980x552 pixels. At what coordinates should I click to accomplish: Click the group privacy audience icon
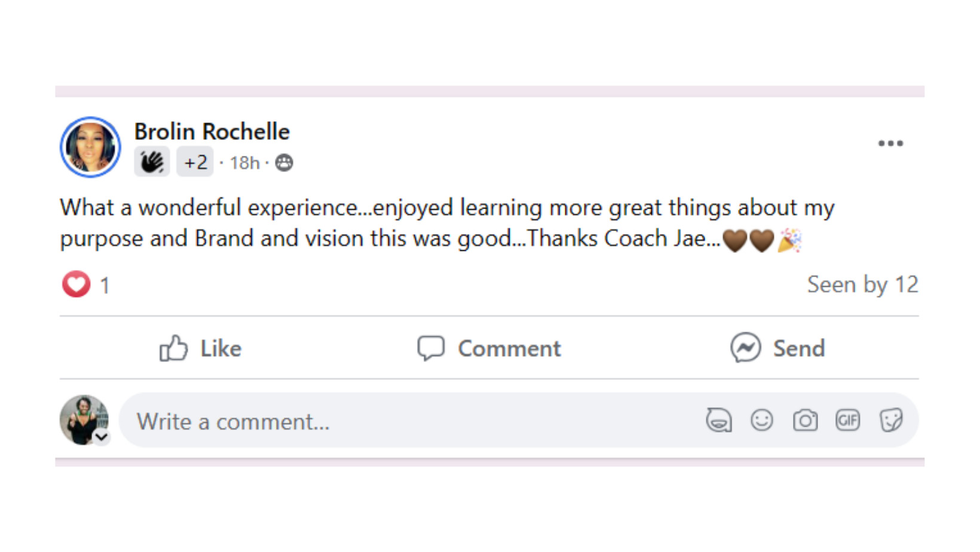pyautogui.click(x=284, y=162)
